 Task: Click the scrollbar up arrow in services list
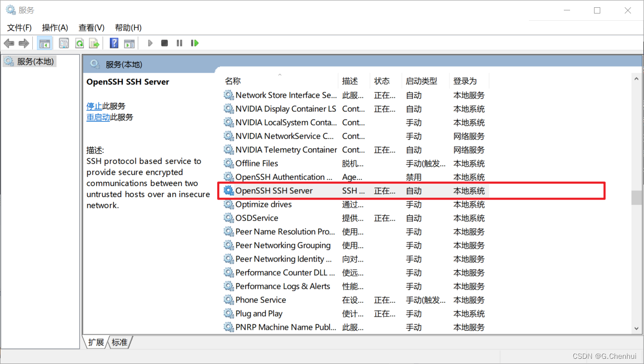coord(636,79)
